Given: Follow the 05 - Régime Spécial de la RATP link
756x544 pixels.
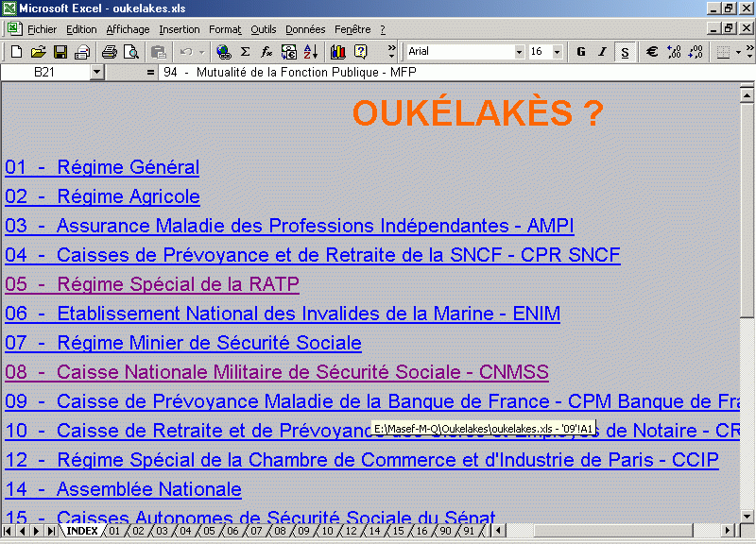Looking at the screenshot, I should 152,284.
